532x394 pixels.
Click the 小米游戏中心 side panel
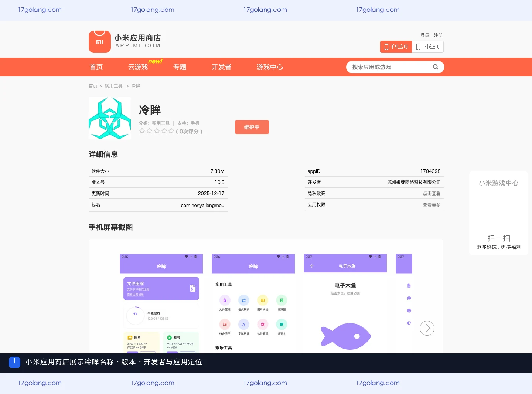[499, 213]
